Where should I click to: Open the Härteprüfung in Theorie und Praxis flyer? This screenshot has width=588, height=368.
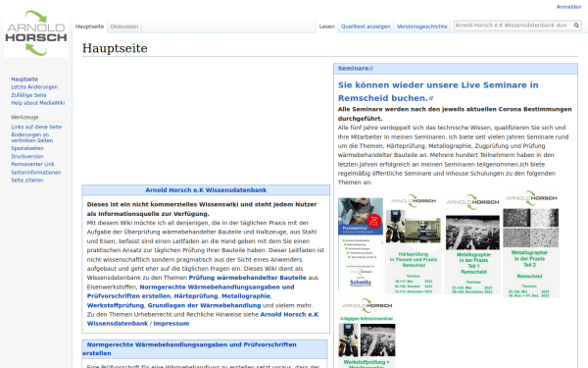[x=414, y=243]
